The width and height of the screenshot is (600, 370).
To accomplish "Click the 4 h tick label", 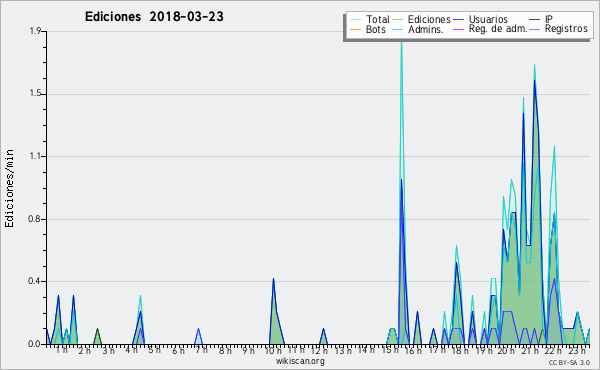I will [x=131, y=350].
